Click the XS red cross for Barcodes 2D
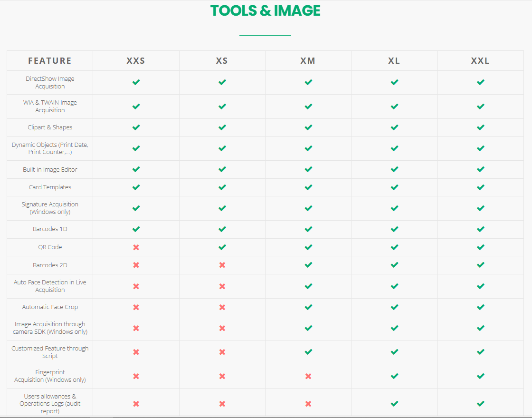The width and height of the screenshot is (532, 418). 222,265
